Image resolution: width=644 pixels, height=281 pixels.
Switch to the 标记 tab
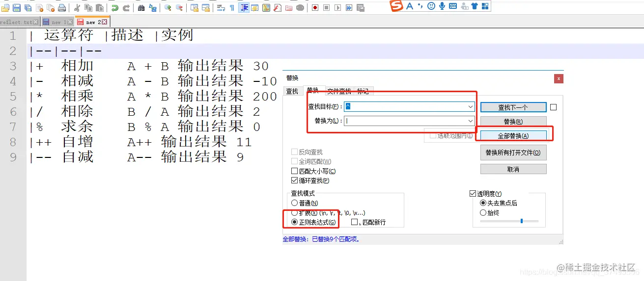click(x=363, y=91)
